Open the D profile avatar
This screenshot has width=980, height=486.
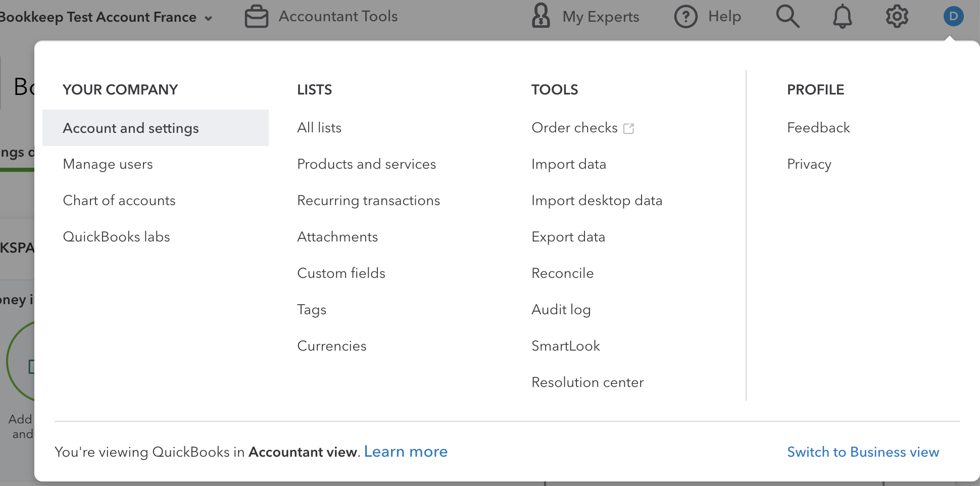click(x=953, y=16)
